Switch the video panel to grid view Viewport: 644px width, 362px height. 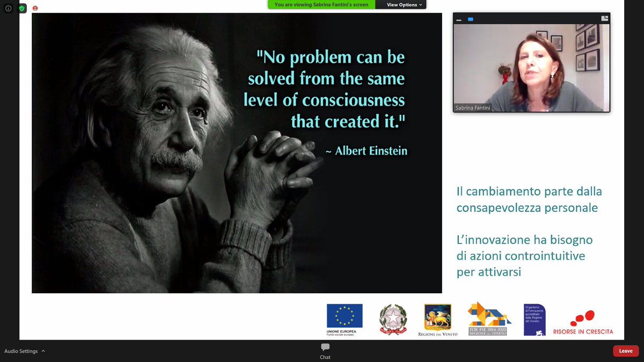point(605,18)
